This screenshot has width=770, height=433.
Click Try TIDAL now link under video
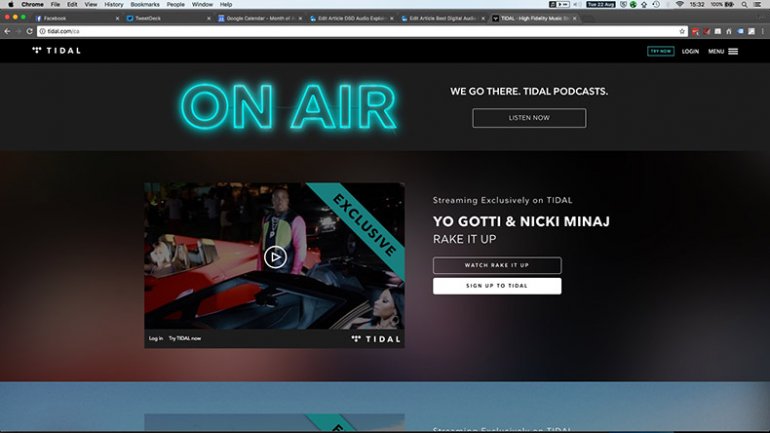pyautogui.click(x=185, y=338)
